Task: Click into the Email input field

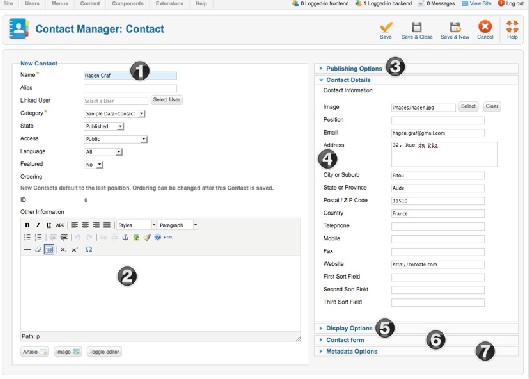Action: 438,133
